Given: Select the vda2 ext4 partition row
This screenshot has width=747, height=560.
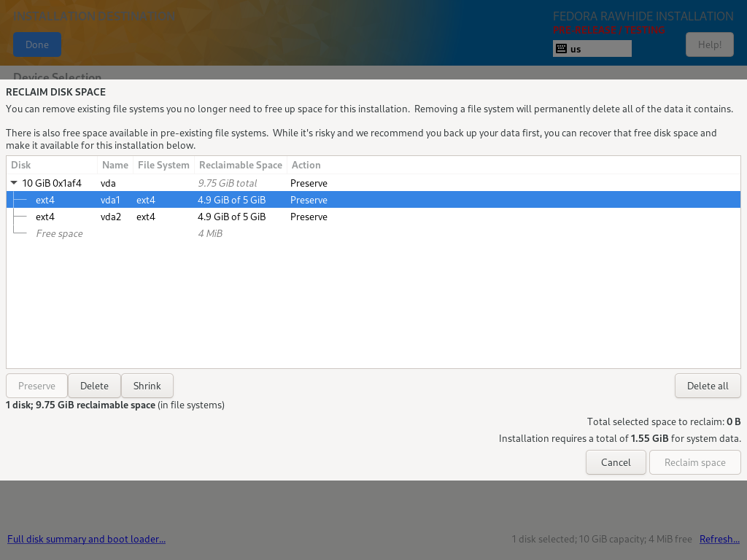Looking at the screenshot, I should pos(373,217).
